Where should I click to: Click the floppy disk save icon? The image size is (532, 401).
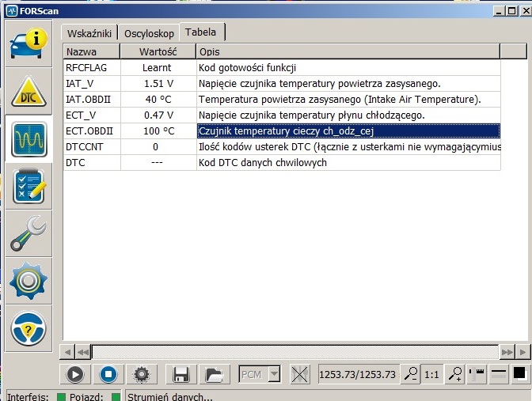click(181, 375)
